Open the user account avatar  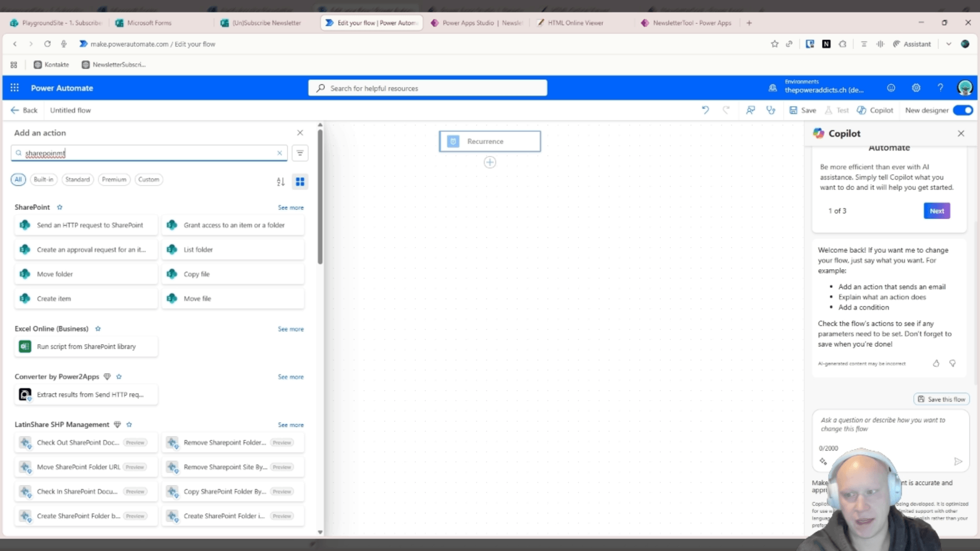point(965,88)
